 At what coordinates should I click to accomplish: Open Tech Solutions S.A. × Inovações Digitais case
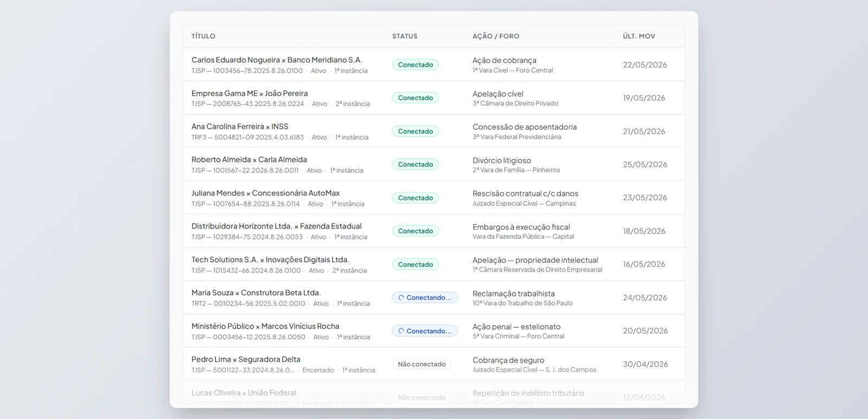[x=270, y=260]
